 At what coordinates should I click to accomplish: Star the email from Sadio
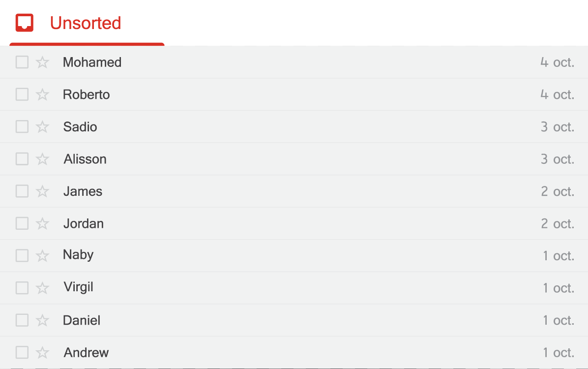coord(42,127)
